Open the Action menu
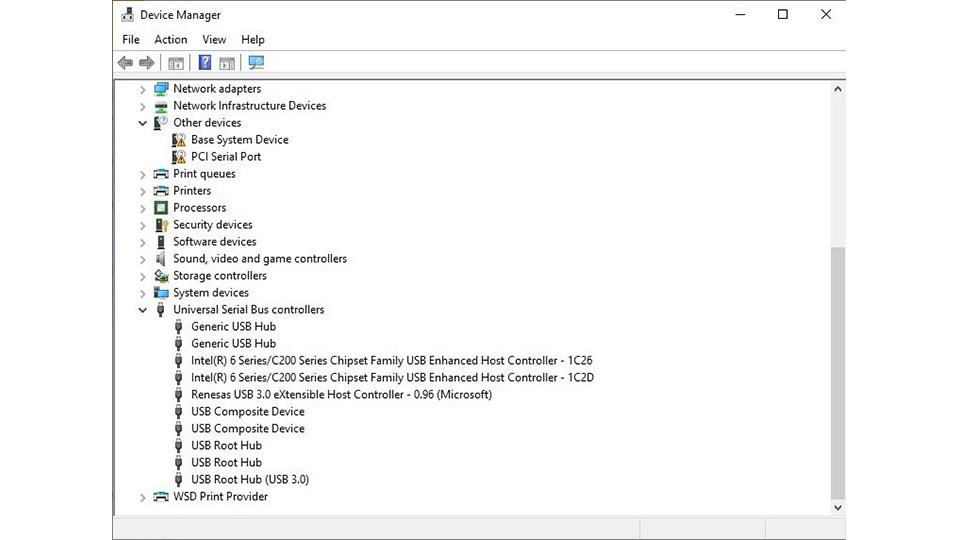 (x=170, y=39)
